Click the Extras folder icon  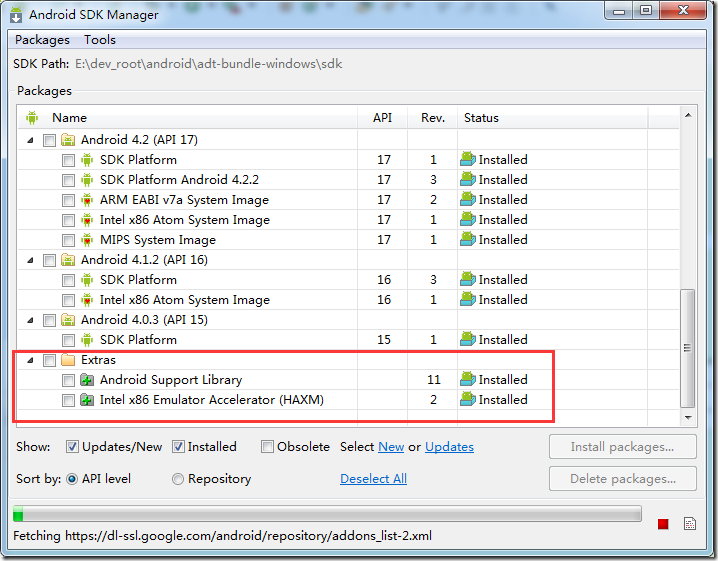tap(68, 360)
